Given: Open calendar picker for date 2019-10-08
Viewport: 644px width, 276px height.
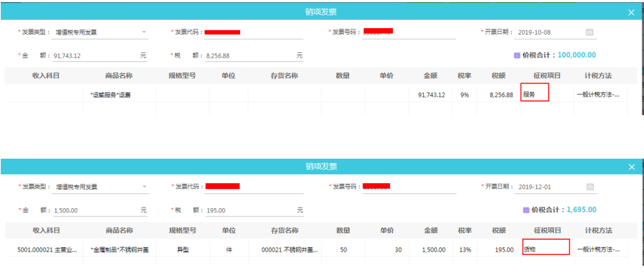Looking at the screenshot, I should [x=590, y=32].
